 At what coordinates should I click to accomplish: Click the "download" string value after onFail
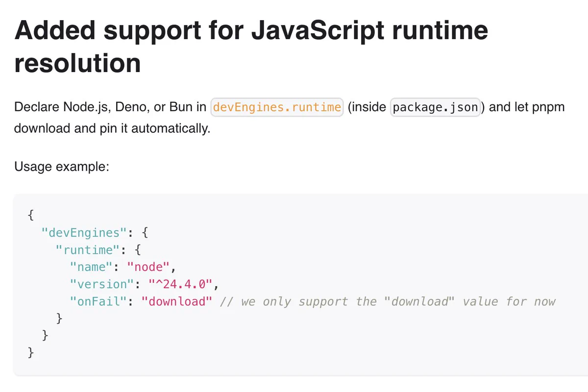click(177, 301)
